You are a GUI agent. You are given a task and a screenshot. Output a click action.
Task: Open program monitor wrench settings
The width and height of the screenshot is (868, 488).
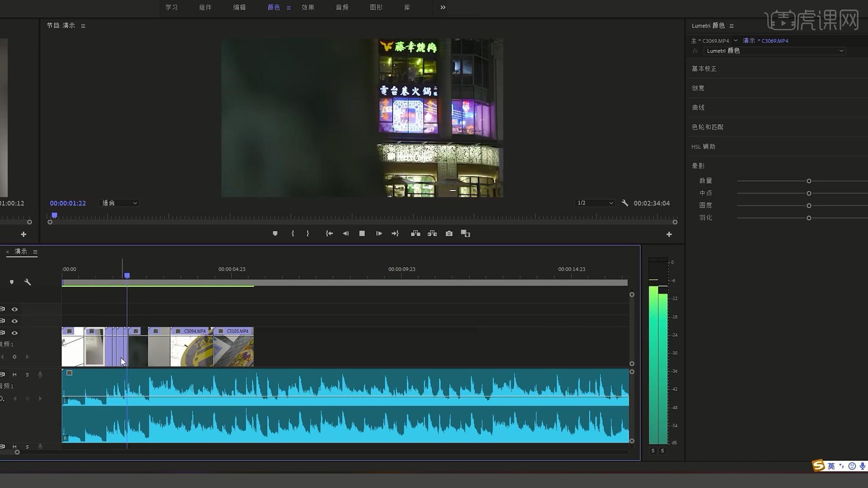point(625,203)
